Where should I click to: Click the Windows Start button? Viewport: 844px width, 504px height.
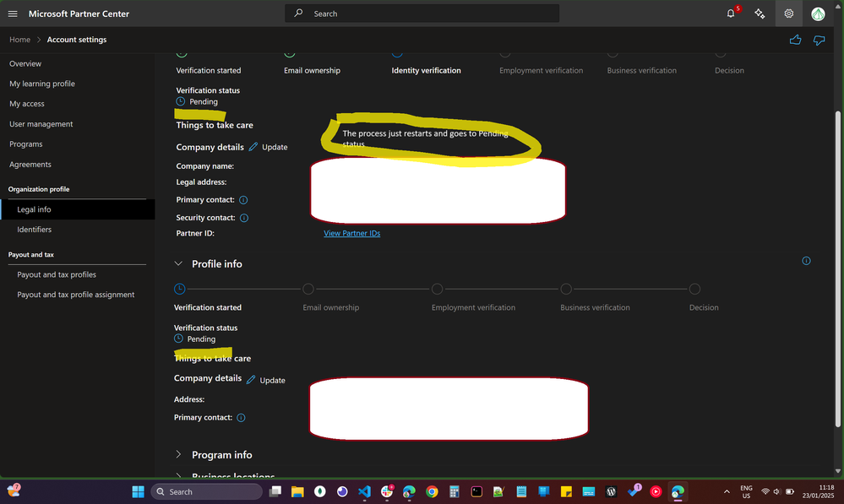[139, 491]
